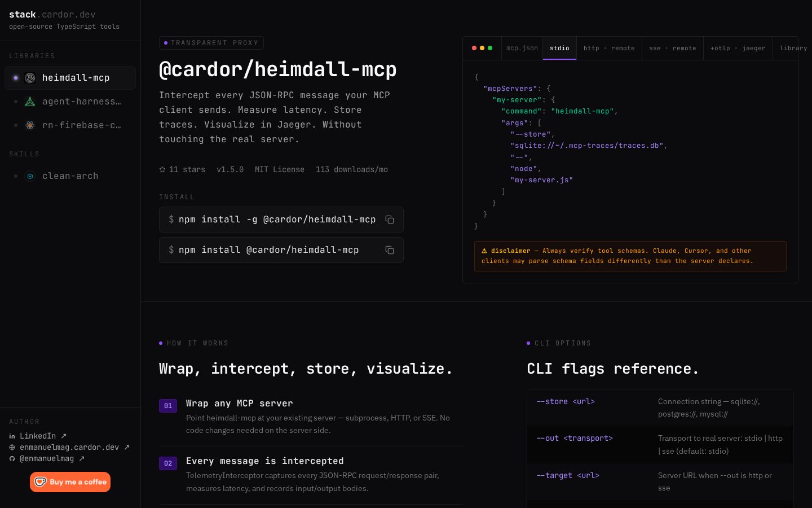Click the "my-server.js" string in the code
812x508 pixels.
point(542,180)
